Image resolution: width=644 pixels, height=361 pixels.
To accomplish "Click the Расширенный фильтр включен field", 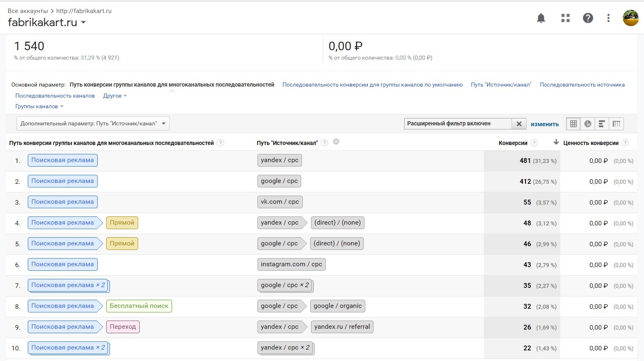I will click(458, 124).
